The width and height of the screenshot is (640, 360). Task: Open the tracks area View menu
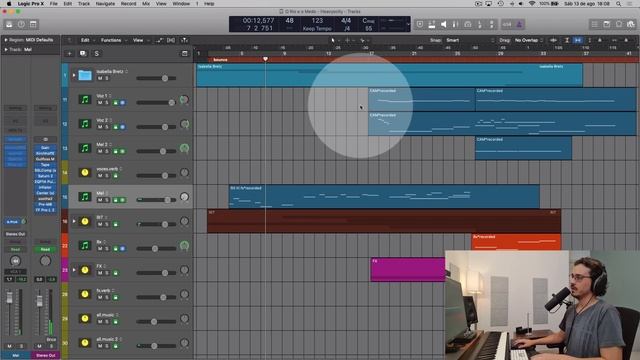(138, 40)
